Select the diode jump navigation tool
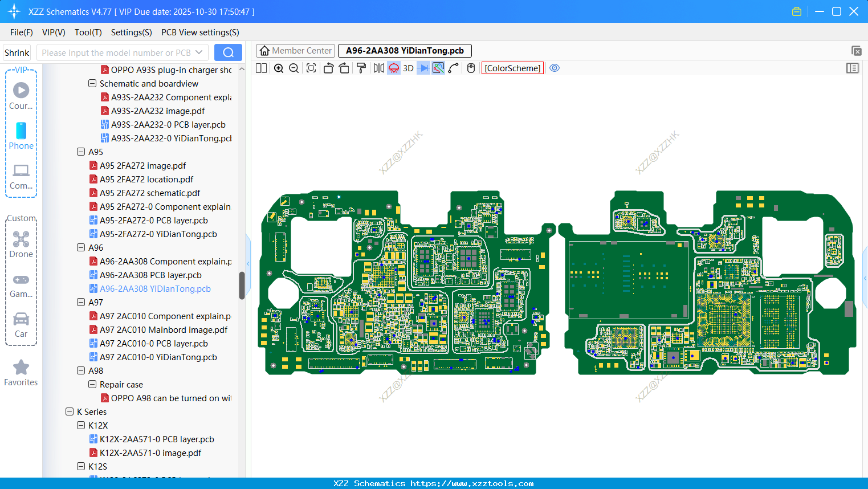The image size is (868, 489). tap(423, 68)
